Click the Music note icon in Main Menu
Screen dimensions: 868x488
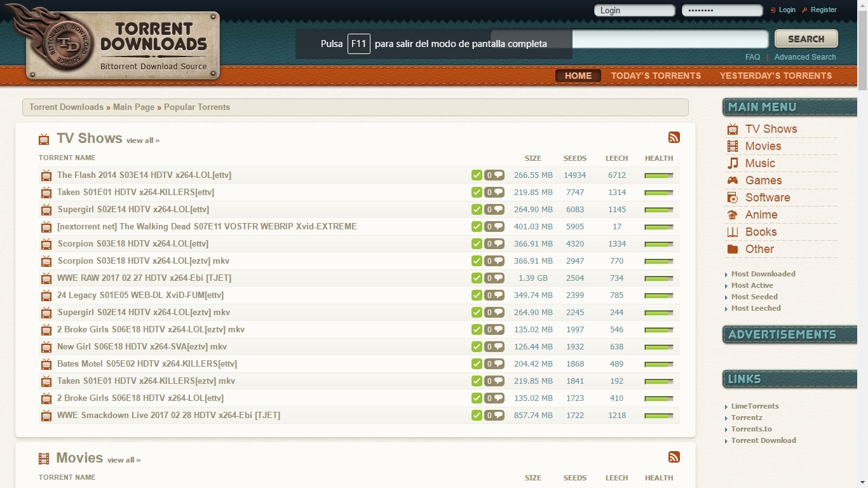click(x=733, y=163)
